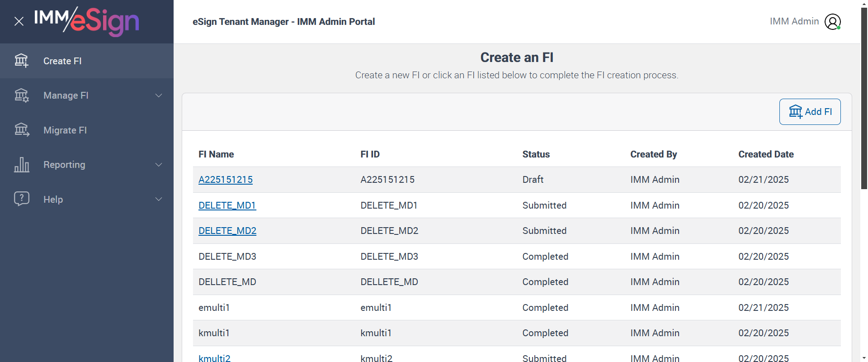Image resolution: width=868 pixels, height=362 pixels.
Task: Expand the Manage FI chevron
Action: click(x=159, y=95)
